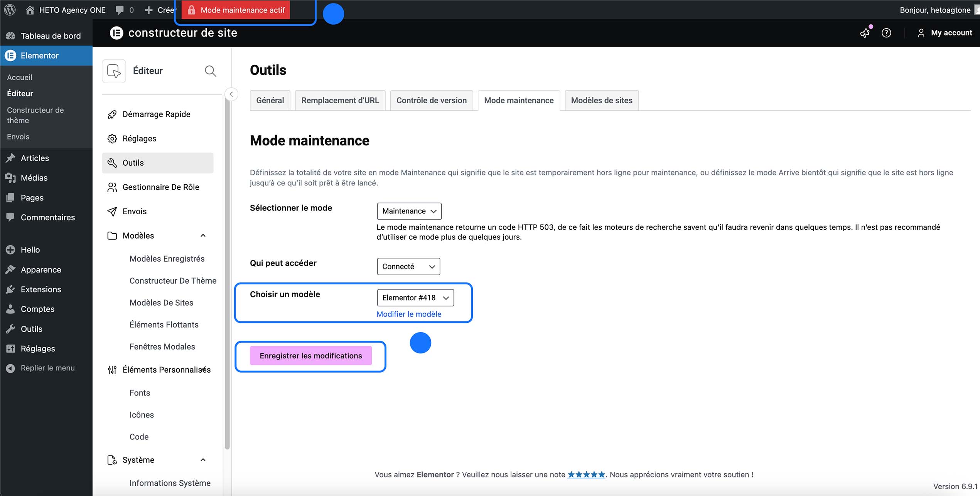The height and width of the screenshot is (496, 980).
Task: Open the Connecté dropdown under Qui peut accéder
Action: point(408,266)
